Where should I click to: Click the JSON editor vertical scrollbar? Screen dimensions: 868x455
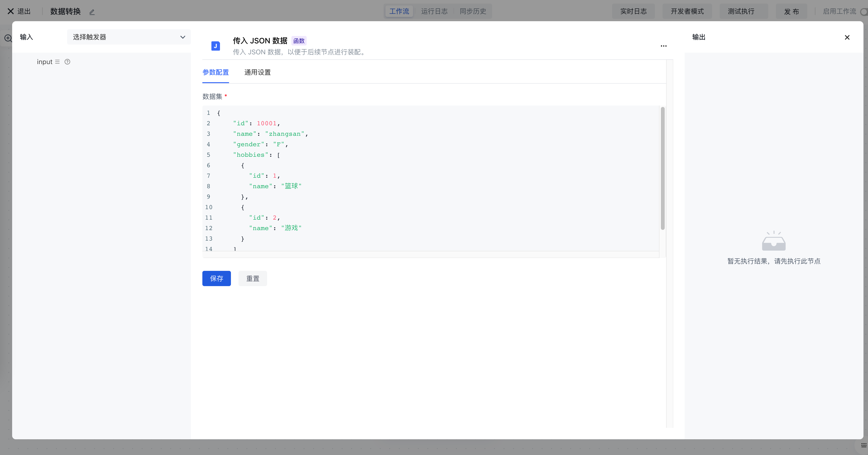click(x=663, y=169)
